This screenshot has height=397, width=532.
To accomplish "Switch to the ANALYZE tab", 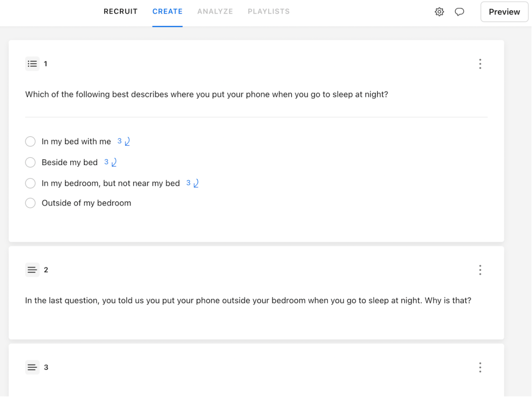I will click(215, 12).
